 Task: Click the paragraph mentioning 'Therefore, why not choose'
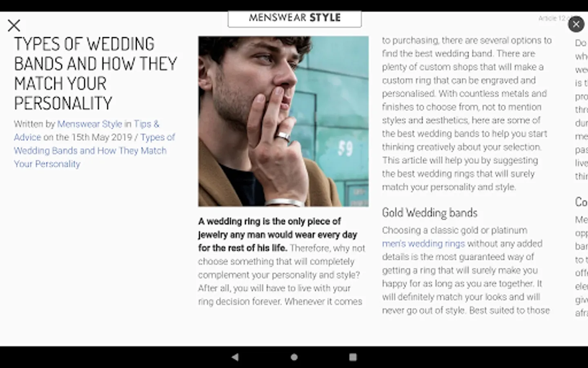(x=281, y=261)
